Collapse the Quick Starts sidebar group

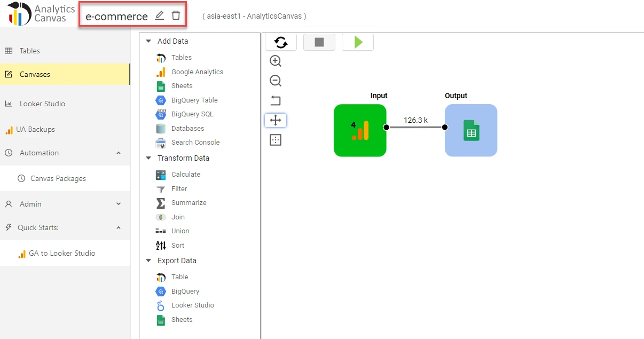click(x=119, y=227)
